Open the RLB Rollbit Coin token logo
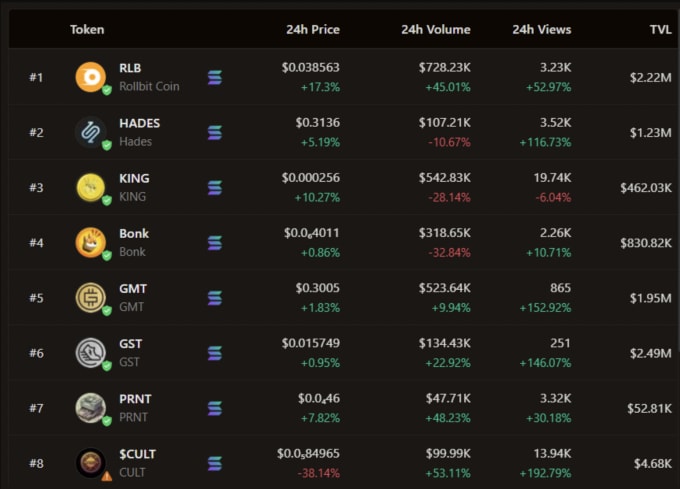This screenshot has height=489, width=680. 91,77
